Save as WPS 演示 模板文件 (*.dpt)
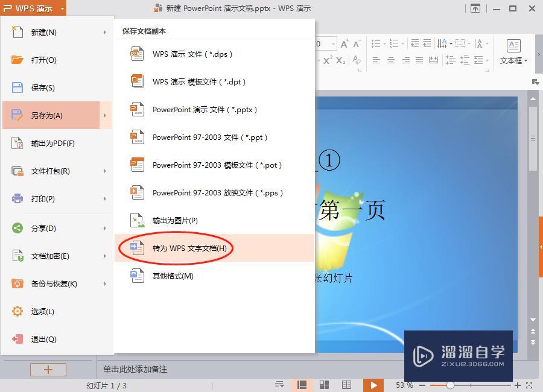 pyautogui.click(x=215, y=82)
